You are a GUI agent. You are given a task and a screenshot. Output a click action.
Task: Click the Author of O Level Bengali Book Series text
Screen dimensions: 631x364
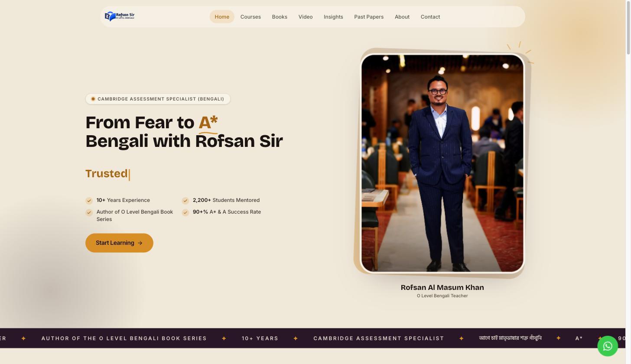click(x=135, y=216)
